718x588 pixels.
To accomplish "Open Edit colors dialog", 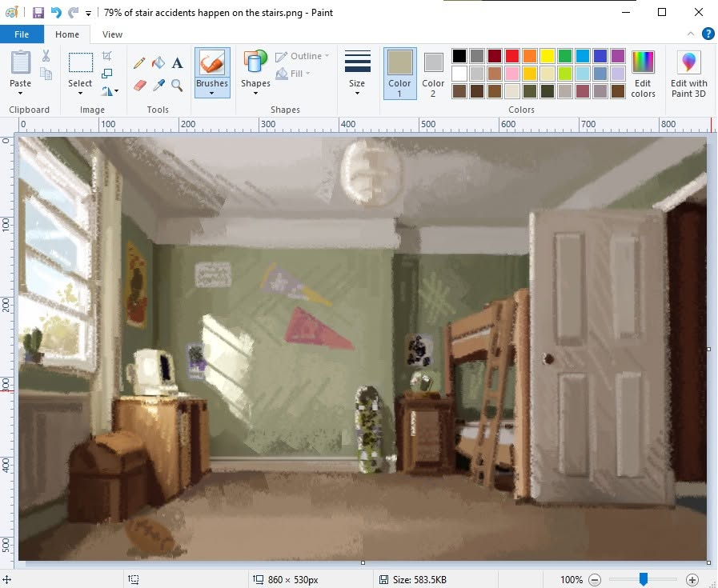I will [x=643, y=74].
